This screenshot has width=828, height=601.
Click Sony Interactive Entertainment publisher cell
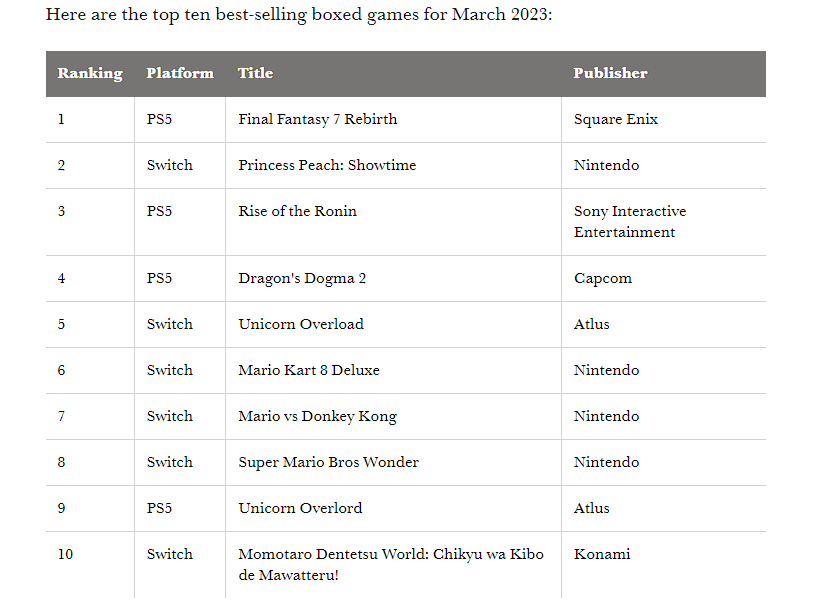pos(629,222)
